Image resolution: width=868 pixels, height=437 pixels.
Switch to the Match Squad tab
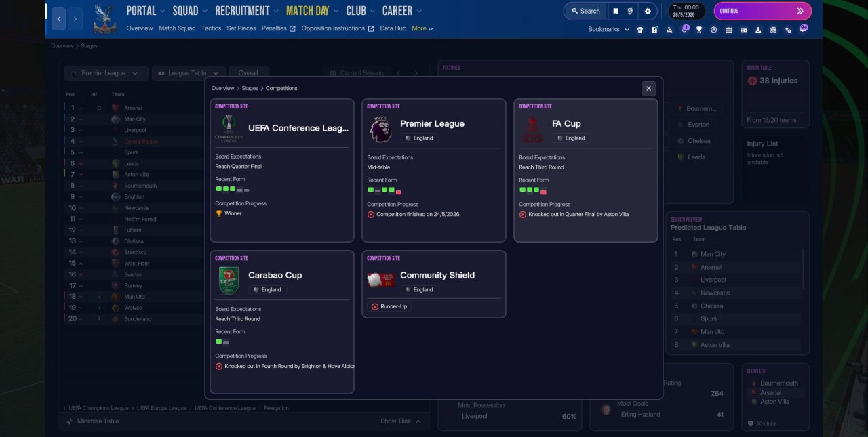click(x=177, y=28)
